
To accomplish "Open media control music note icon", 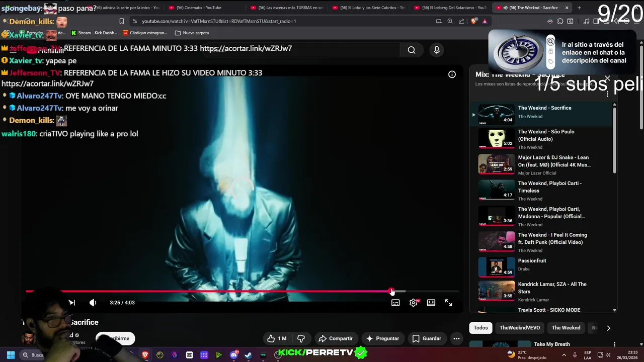I will [x=586, y=21].
